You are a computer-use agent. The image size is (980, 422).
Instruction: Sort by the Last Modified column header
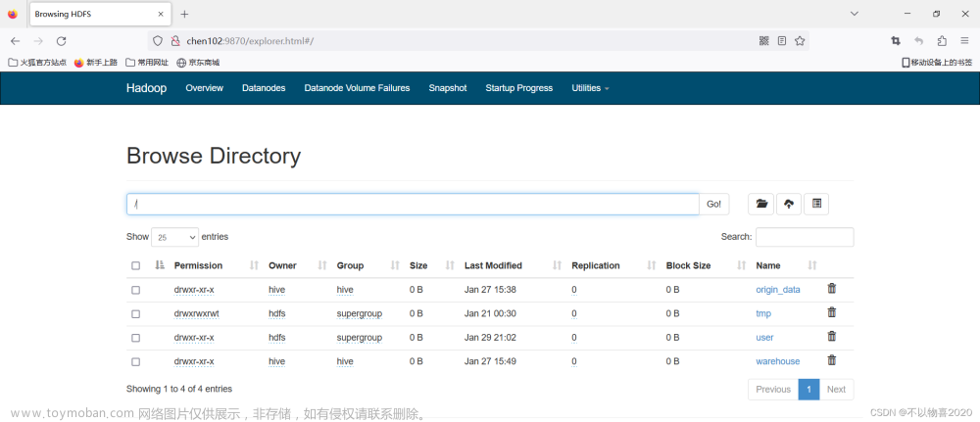click(493, 265)
